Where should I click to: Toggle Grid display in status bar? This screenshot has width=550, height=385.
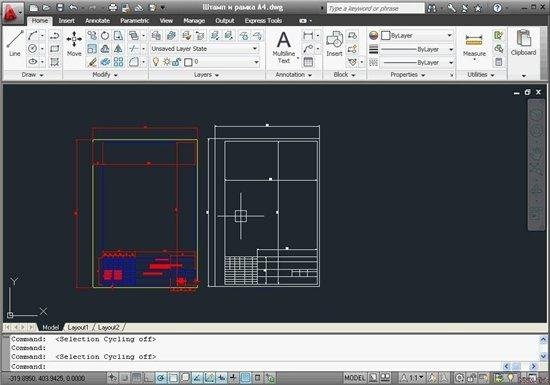[136, 378]
